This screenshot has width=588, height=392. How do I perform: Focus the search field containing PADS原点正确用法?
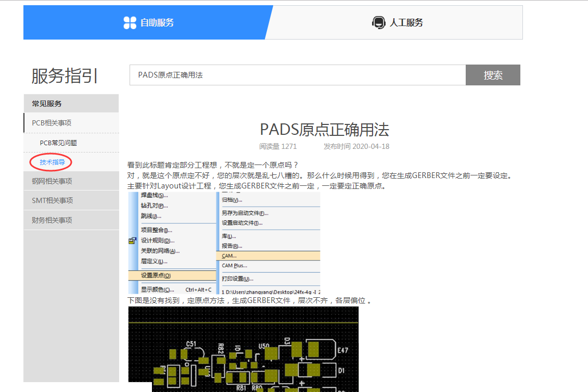[x=298, y=75]
